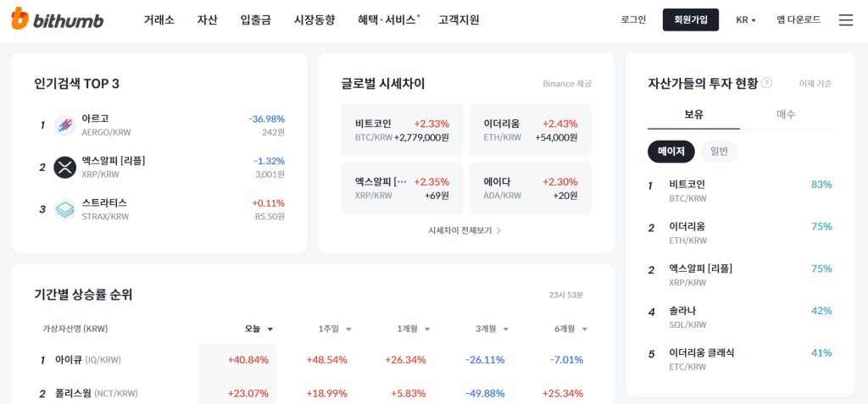Switch to the 보유 tab
868x404 pixels.
point(693,114)
